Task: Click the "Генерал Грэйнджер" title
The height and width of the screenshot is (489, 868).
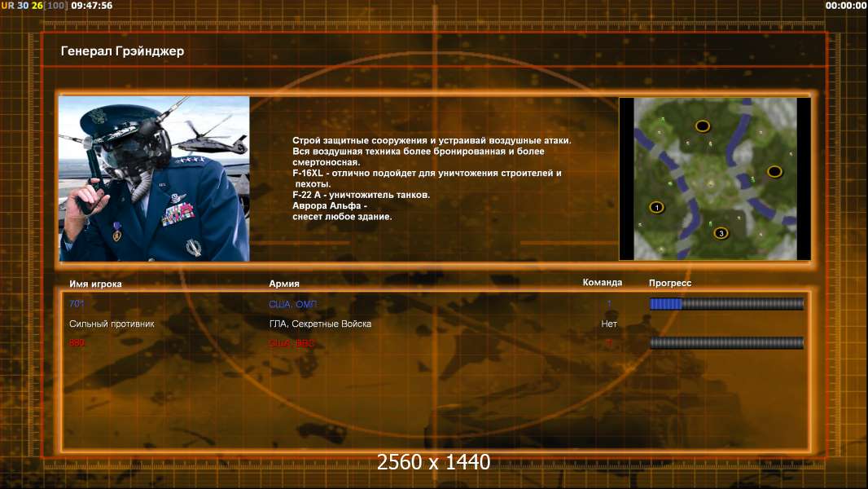Action: point(122,51)
